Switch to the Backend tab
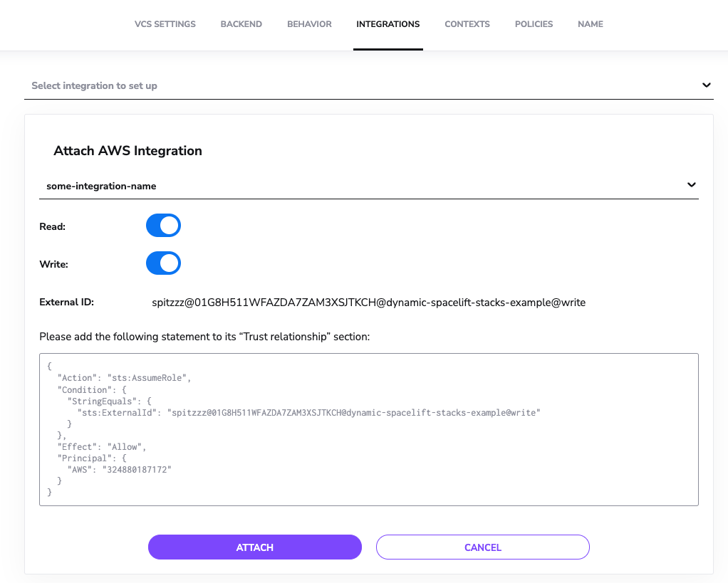The height and width of the screenshot is (583, 728). pos(241,24)
